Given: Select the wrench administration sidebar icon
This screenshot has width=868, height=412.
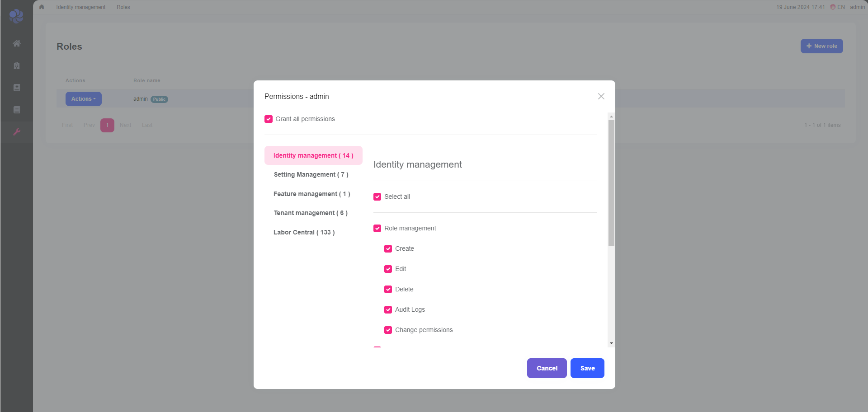Looking at the screenshot, I should pyautogui.click(x=17, y=132).
